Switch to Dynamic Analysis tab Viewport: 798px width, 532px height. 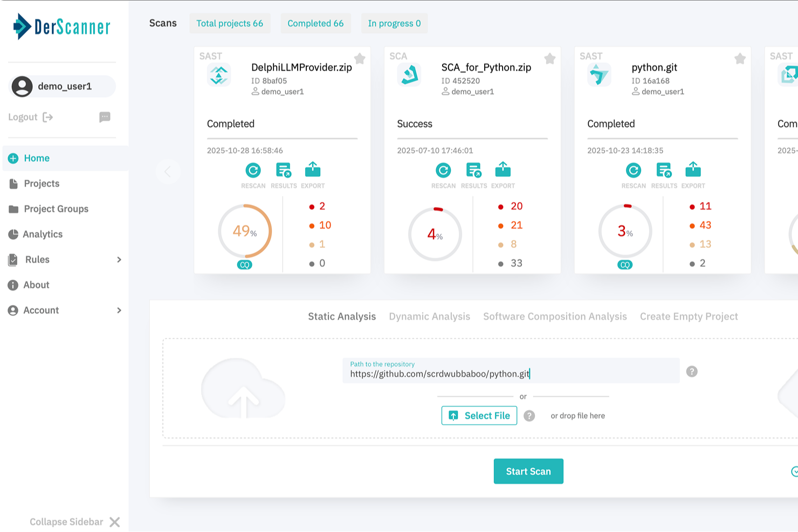pos(430,316)
